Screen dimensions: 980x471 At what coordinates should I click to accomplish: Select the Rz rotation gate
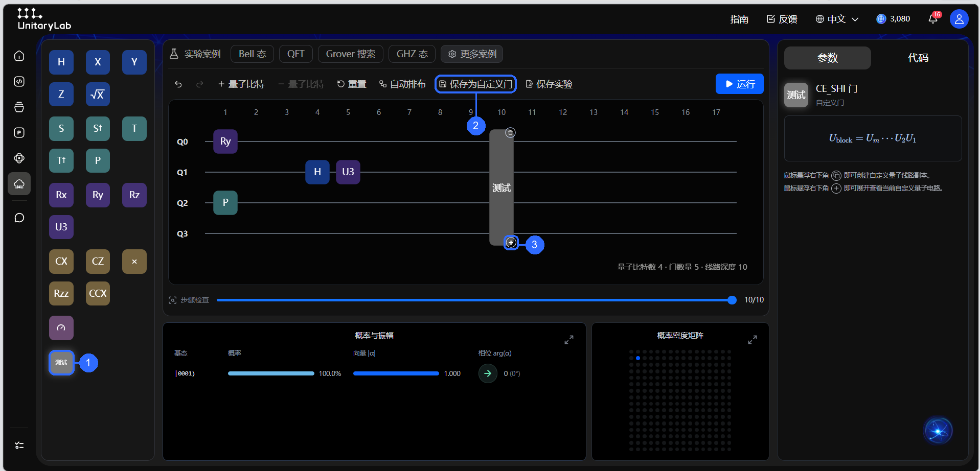(134, 195)
